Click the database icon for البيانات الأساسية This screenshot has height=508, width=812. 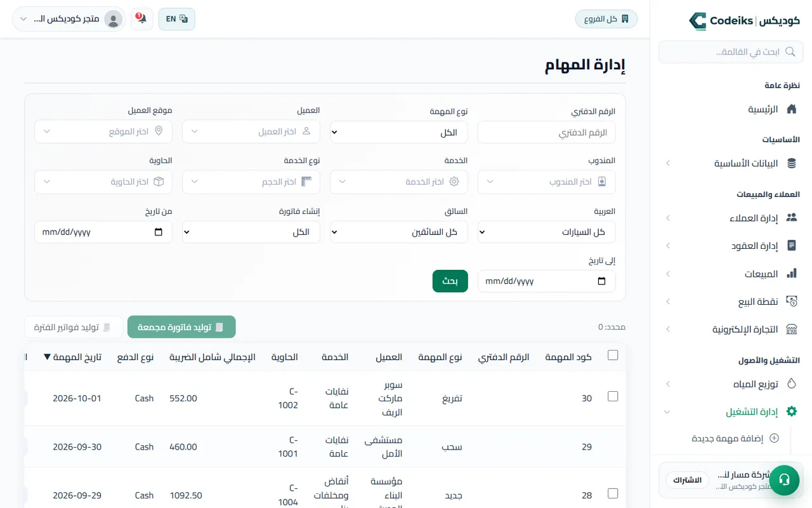click(791, 163)
